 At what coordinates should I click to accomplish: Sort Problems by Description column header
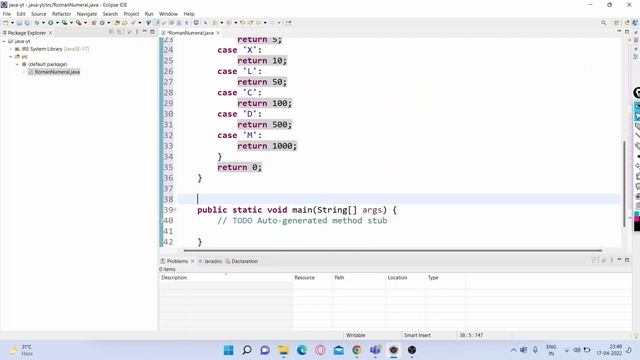point(225,278)
